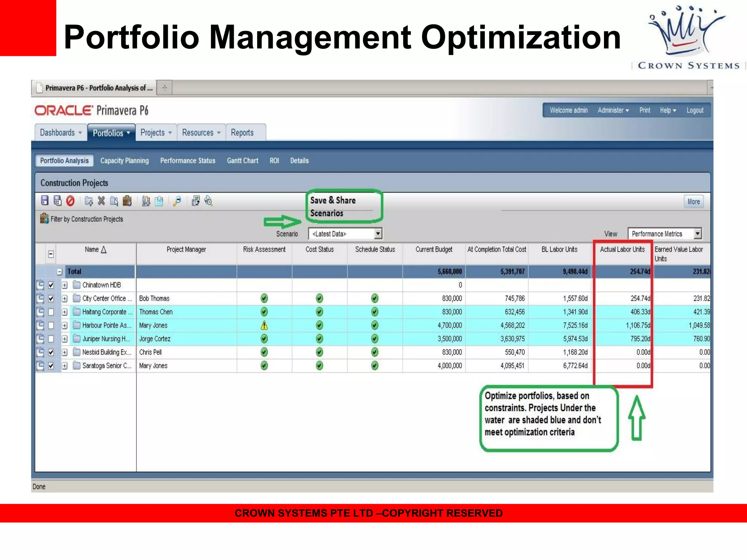Click the row action icon for City Center Office
The image size is (747, 560).
pos(40,298)
